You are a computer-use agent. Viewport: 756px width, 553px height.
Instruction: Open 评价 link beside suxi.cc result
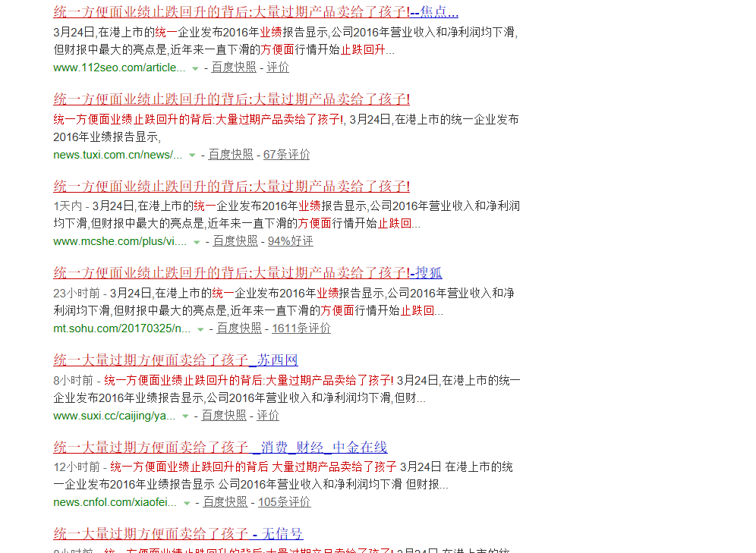tap(268, 415)
